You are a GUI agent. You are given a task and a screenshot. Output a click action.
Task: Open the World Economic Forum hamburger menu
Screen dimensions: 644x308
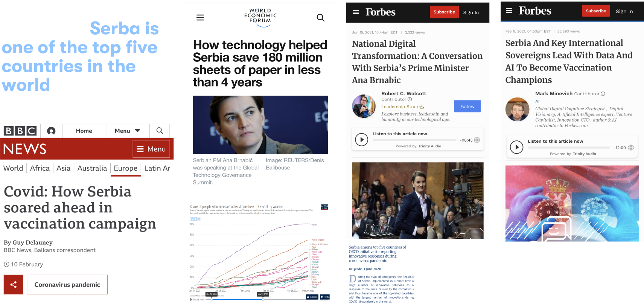coord(200,17)
